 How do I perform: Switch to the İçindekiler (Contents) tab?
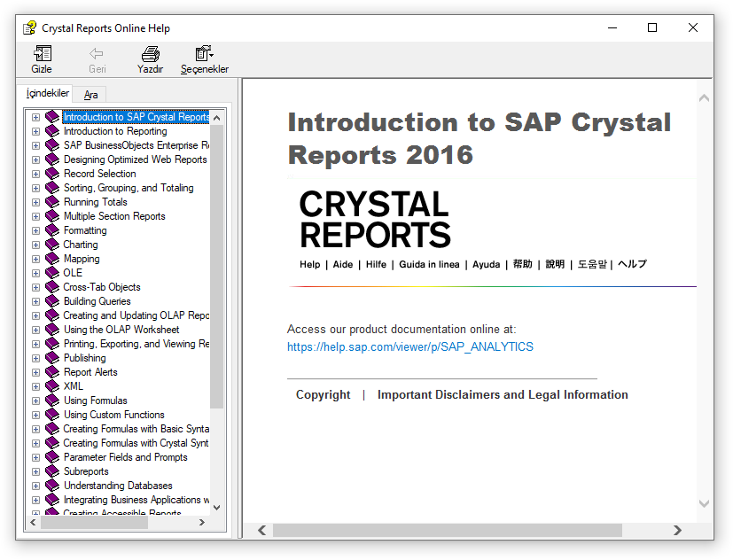pyautogui.click(x=48, y=93)
